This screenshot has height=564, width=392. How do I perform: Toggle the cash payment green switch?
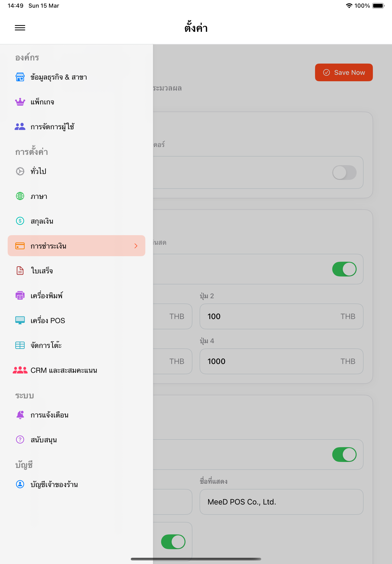pos(344,269)
